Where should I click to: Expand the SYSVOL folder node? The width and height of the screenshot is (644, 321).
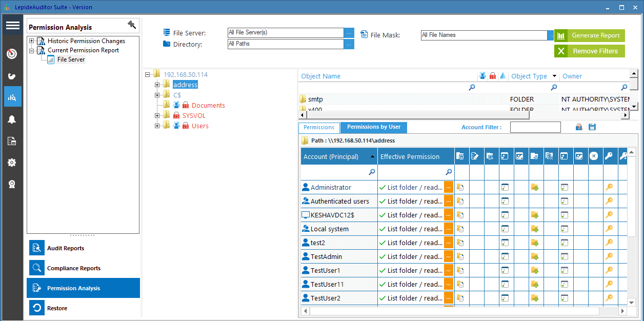tap(157, 115)
